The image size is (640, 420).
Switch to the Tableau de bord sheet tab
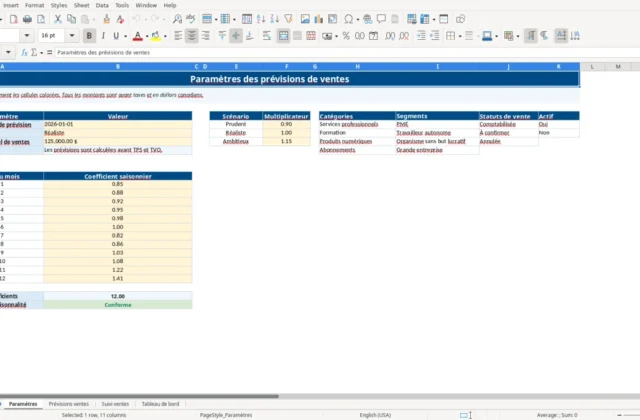click(x=160, y=404)
